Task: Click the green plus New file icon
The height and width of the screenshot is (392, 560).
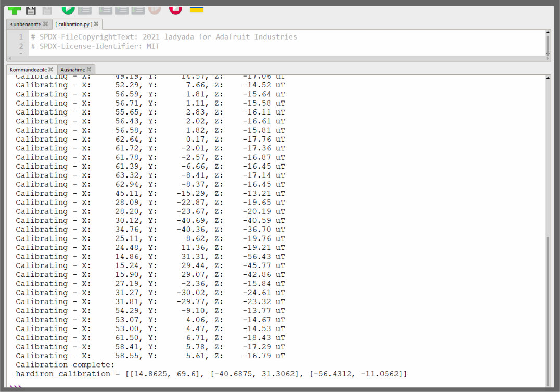Action: [x=15, y=9]
